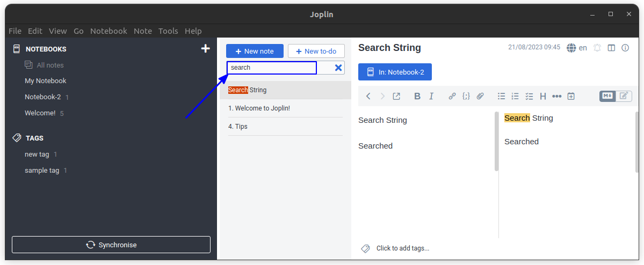
Task: Go forward with the right chevron
Action: (382, 96)
